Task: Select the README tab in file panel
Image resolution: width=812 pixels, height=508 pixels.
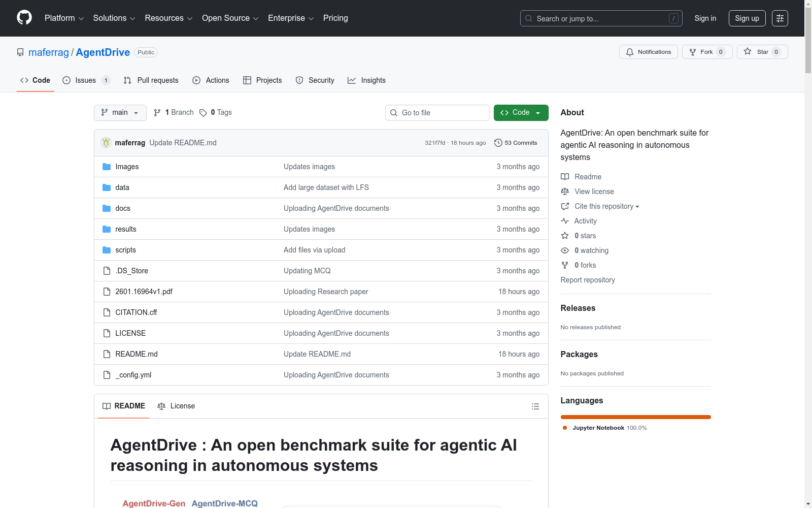Action: pos(124,406)
